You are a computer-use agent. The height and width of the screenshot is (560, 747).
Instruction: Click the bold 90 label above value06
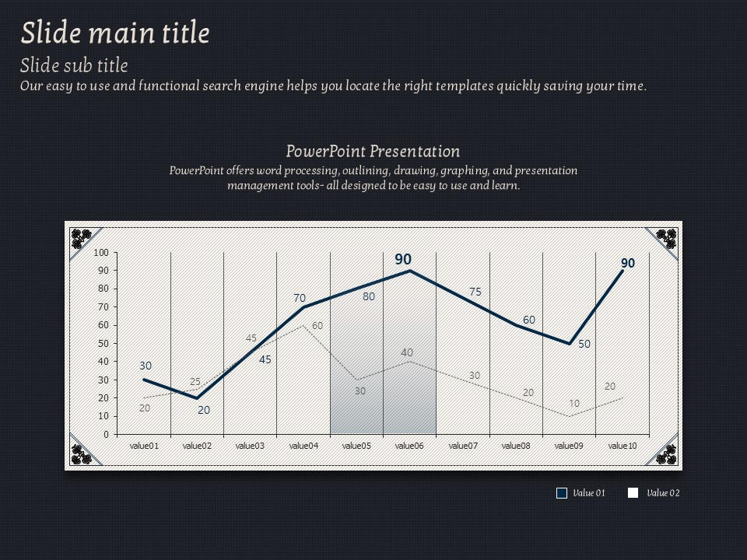(x=403, y=260)
